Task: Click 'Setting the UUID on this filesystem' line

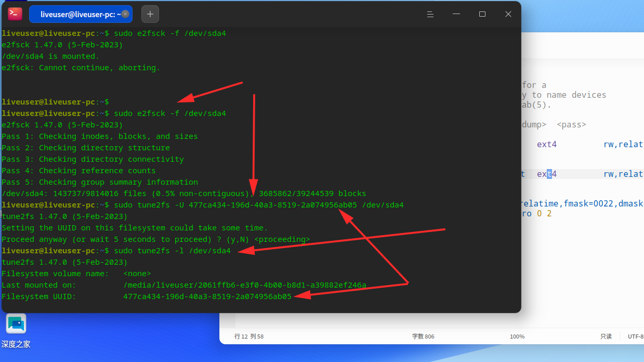Action: (x=135, y=228)
